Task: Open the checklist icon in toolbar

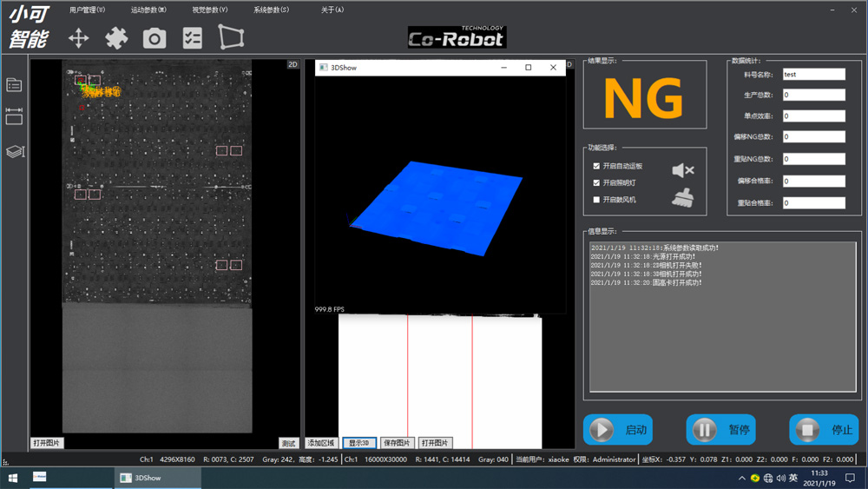Action: click(x=193, y=37)
